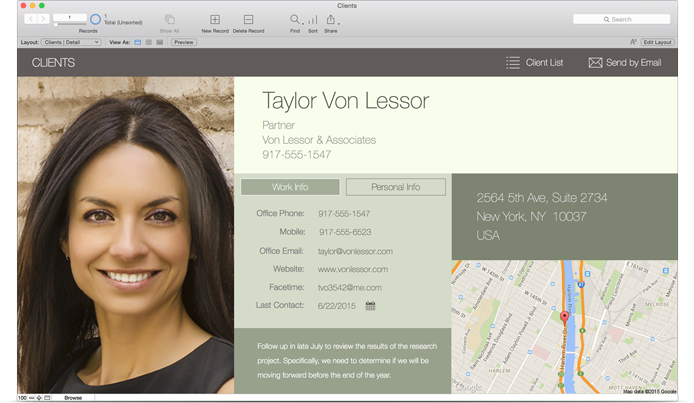Click the email taylor@vonlessor.com
This screenshot has width=694, height=403.
(x=355, y=251)
